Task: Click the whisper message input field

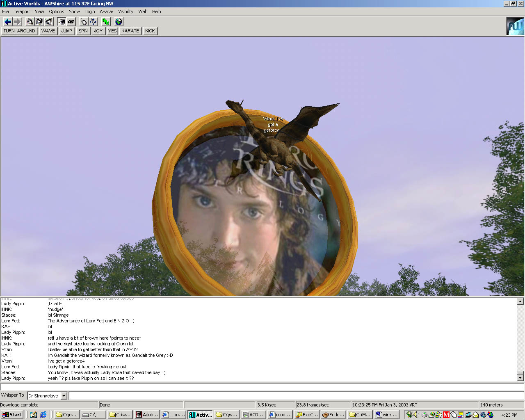Action: (x=295, y=396)
